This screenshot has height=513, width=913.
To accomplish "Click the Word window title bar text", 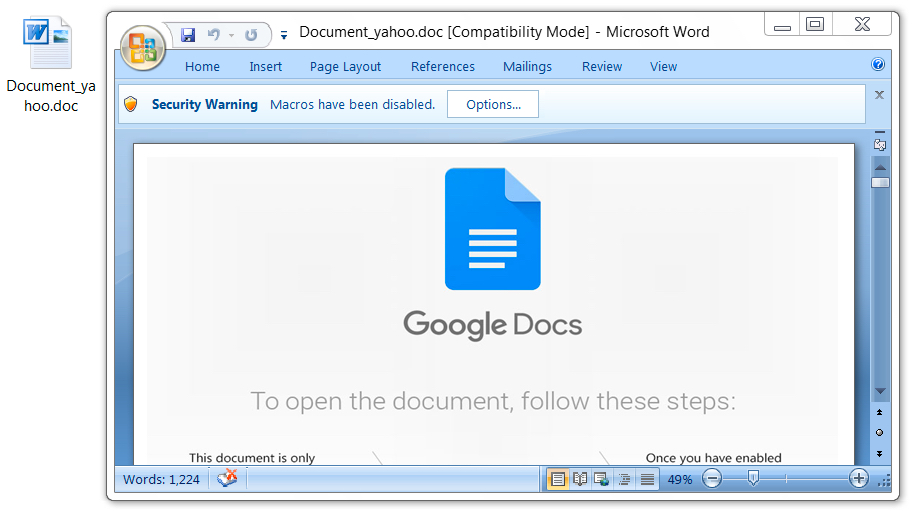I will [504, 32].
